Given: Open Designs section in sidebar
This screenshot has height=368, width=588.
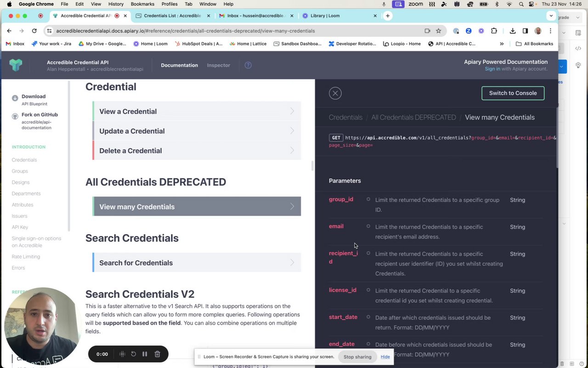Looking at the screenshot, I should tap(21, 183).
